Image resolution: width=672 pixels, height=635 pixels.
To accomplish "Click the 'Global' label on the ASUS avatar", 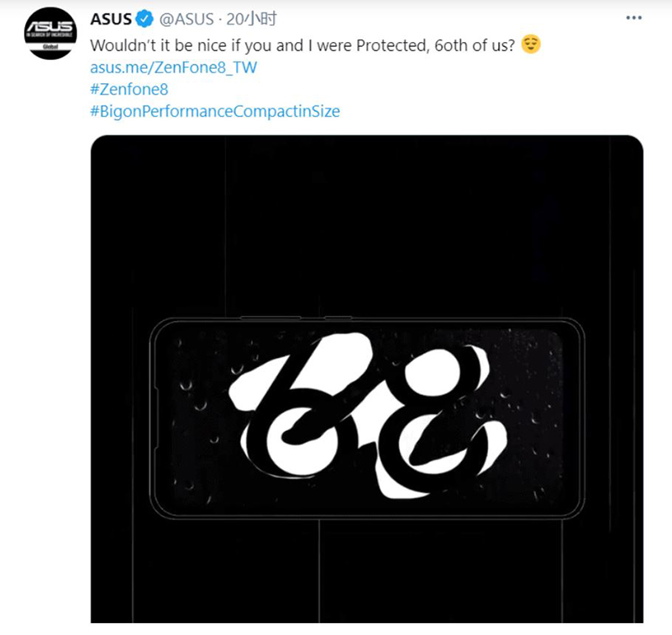I will coord(50,47).
